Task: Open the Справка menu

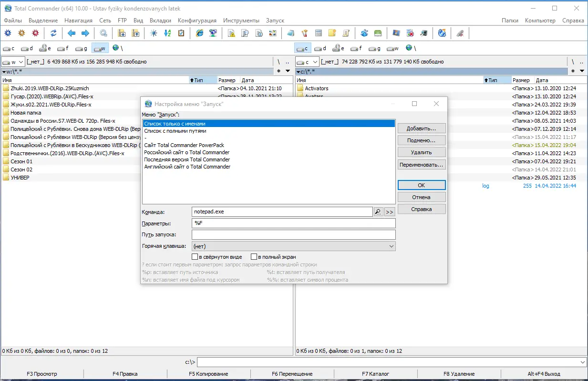Action: 573,21
